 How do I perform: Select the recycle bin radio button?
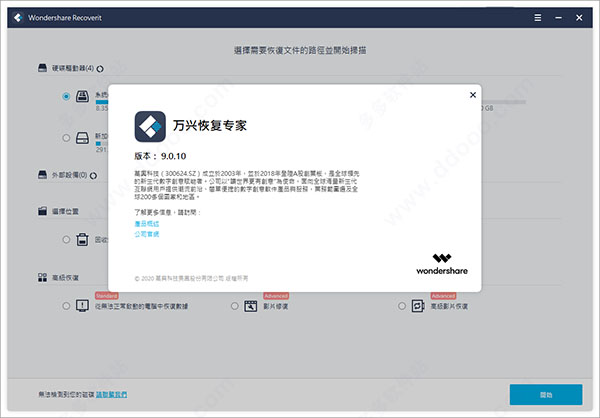click(66, 240)
